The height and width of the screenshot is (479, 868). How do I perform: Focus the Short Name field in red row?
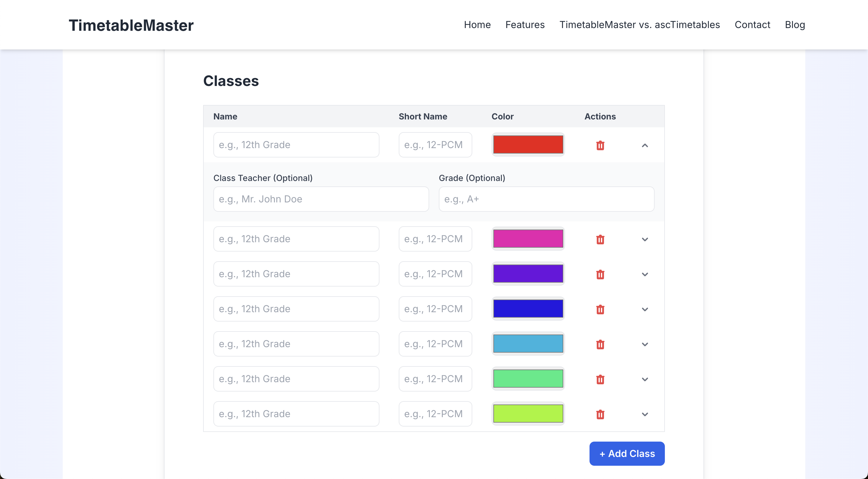(435, 145)
